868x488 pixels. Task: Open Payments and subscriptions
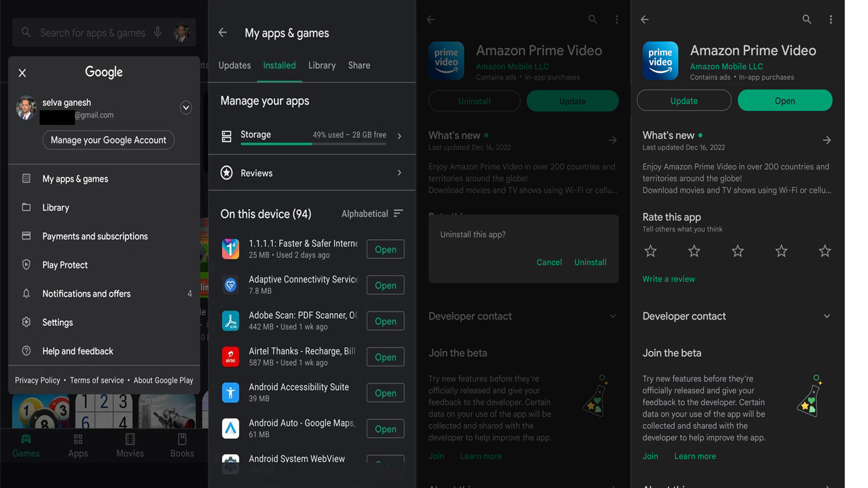click(104, 236)
